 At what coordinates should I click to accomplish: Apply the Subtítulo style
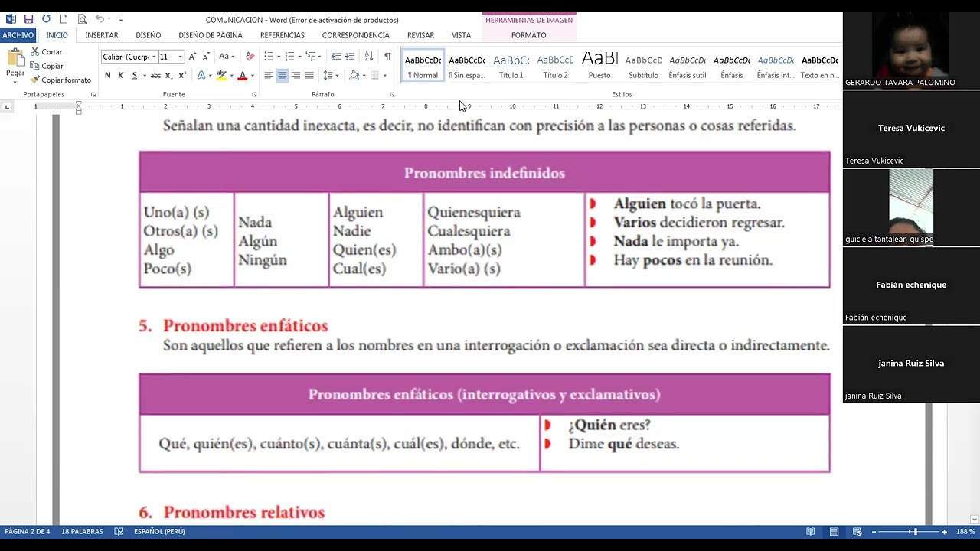point(644,66)
